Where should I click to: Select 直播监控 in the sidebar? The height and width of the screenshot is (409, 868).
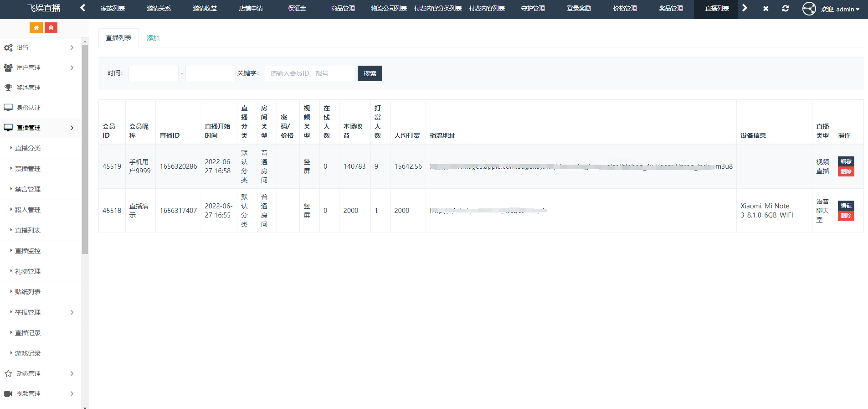coord(28,251)
